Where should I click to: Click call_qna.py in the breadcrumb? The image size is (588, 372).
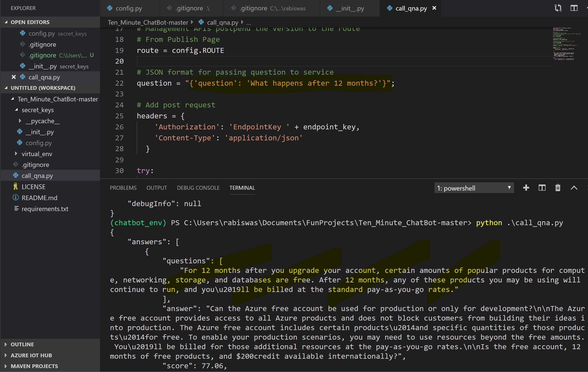(222, 22)
